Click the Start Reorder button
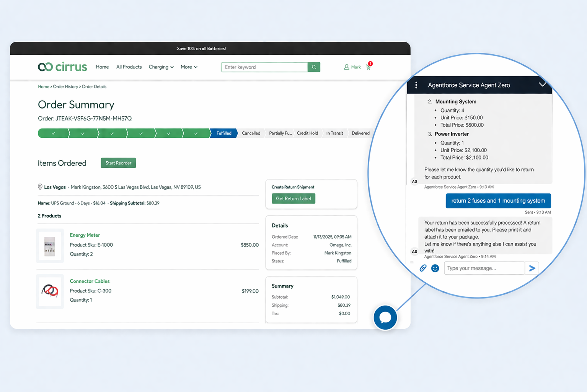The width and height of the screenshot is (587, 392). (118, 163)
